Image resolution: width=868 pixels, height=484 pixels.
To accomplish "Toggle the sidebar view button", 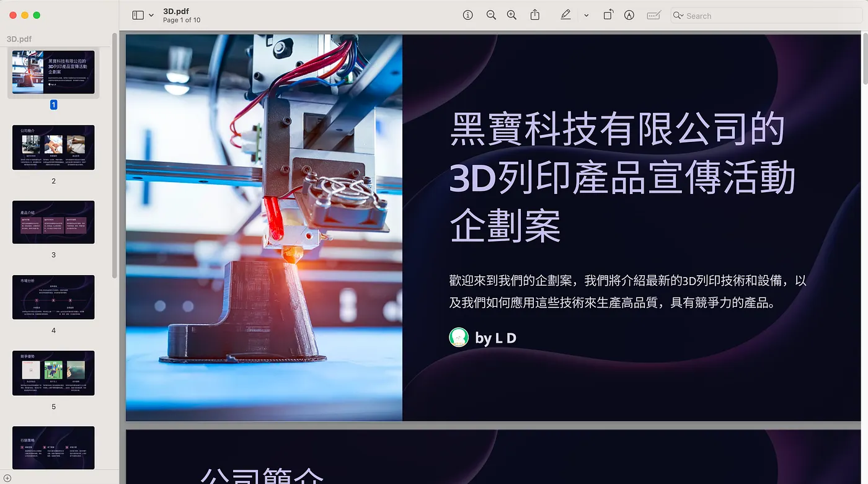I will pyautogui.click(x=138, y=15).
